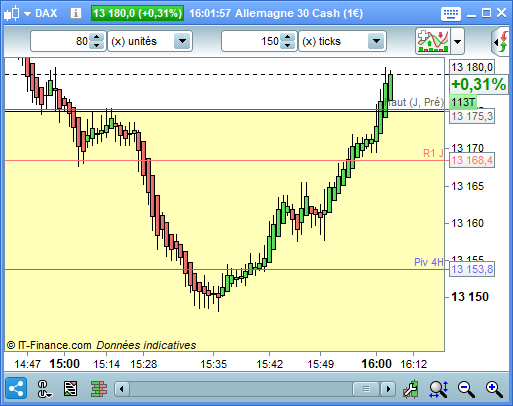This screenshot has height=406, width=513.
Task: Minimize the DAX chart window
Action: tap(471, 15)
